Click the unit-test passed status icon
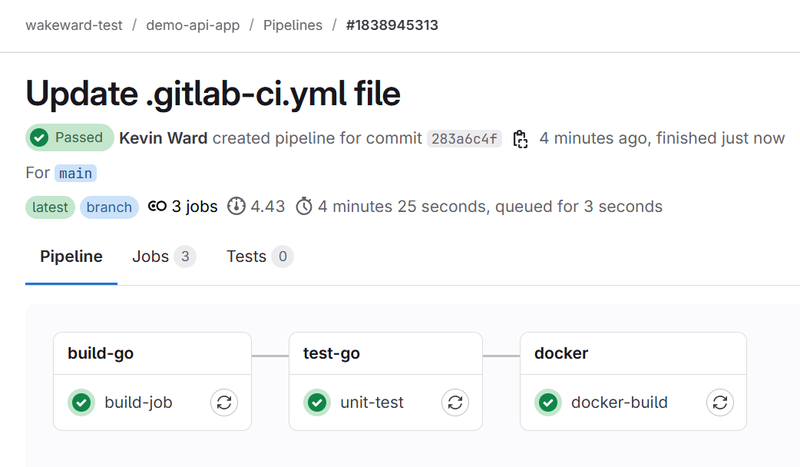The image size is (800, 467). click(317, 403)
